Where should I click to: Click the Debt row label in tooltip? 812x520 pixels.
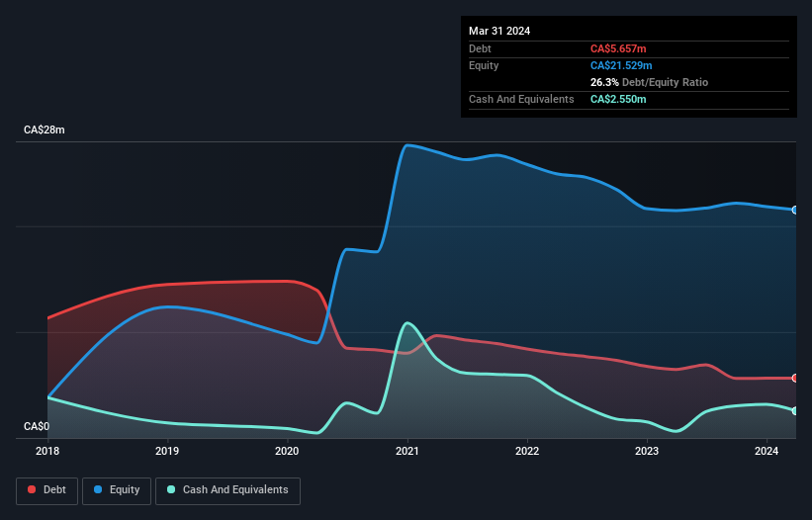click(480, 48)
